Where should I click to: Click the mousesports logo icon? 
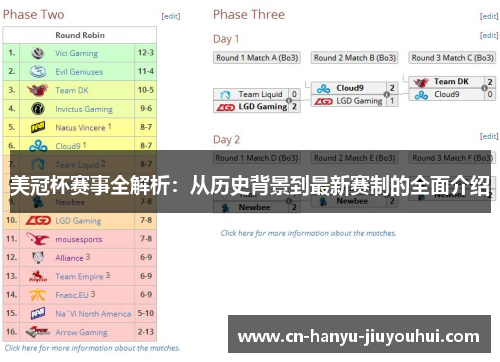point(38,239)
